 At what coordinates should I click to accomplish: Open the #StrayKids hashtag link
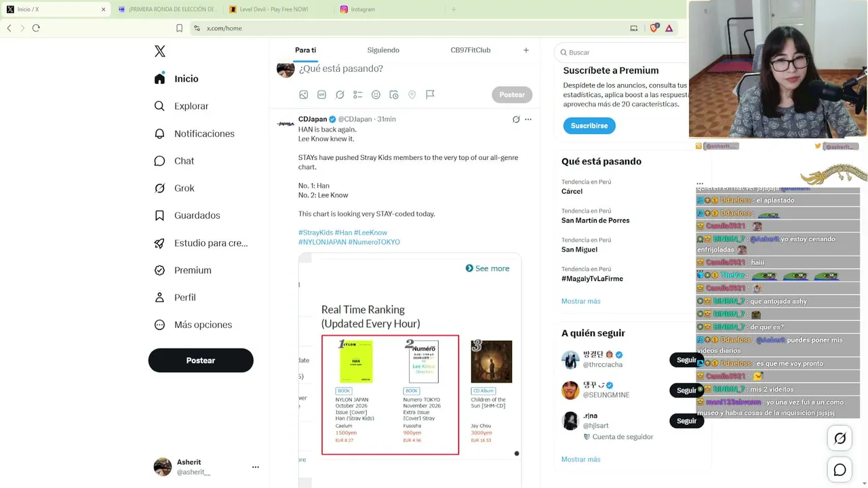[315, 232]
